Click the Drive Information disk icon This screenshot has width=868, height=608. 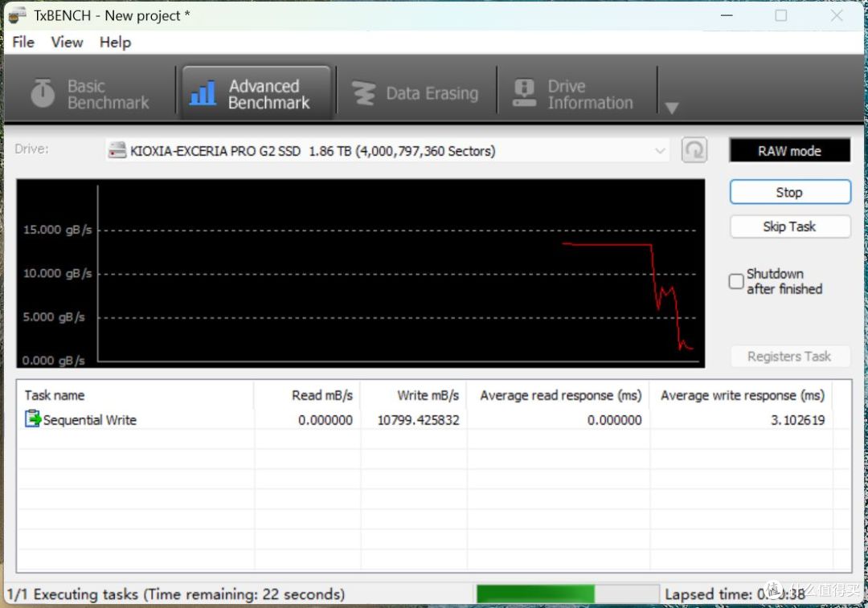tap(524, 93)
